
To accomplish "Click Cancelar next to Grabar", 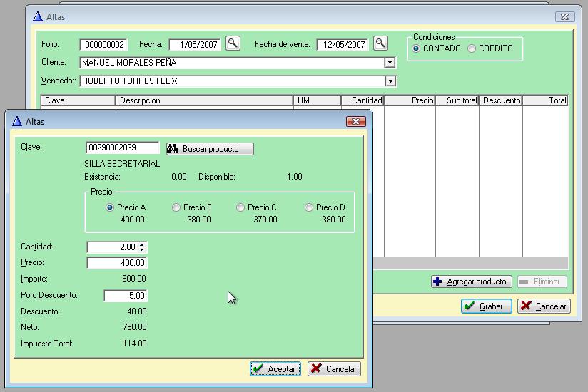I will click(544, 306).
